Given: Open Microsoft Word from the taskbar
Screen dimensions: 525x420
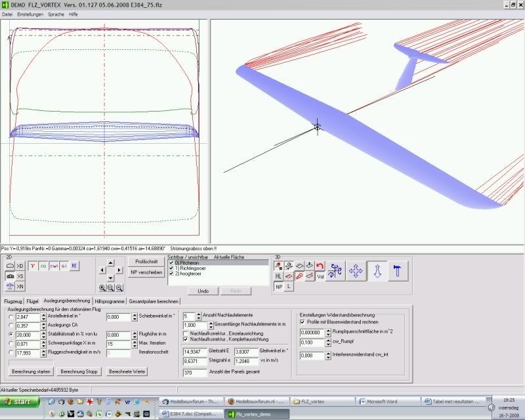Looking at the screenshot, I should point(388,402).
